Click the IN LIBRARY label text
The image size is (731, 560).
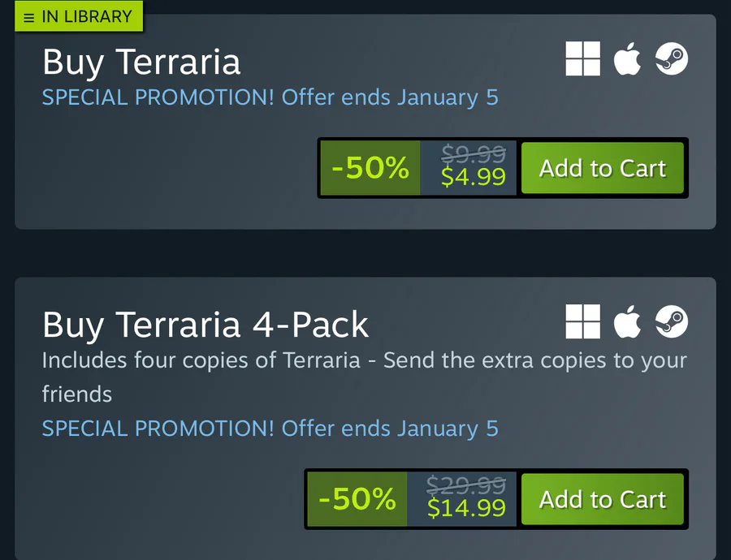tap(86, 16)
